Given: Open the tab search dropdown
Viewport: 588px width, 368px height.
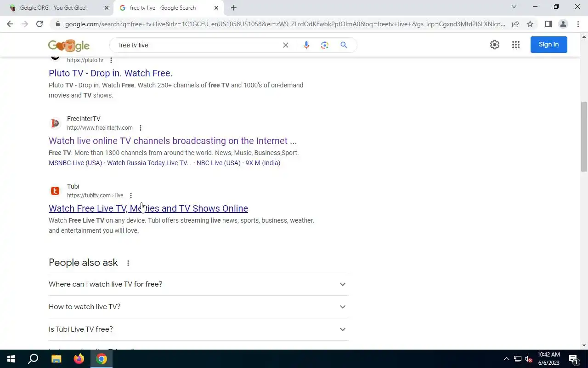Looking at the screenshot, I should (x=514, y=7).
